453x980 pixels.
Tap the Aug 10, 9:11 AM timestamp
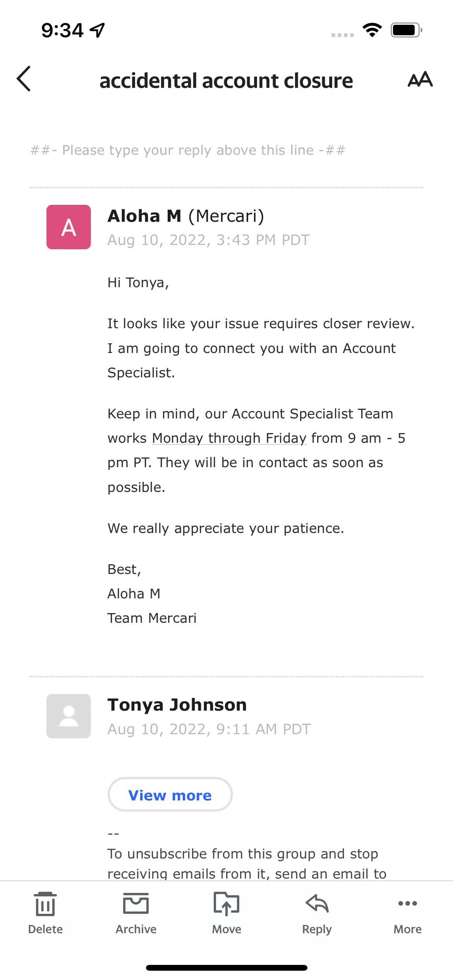tap(209, 729)
